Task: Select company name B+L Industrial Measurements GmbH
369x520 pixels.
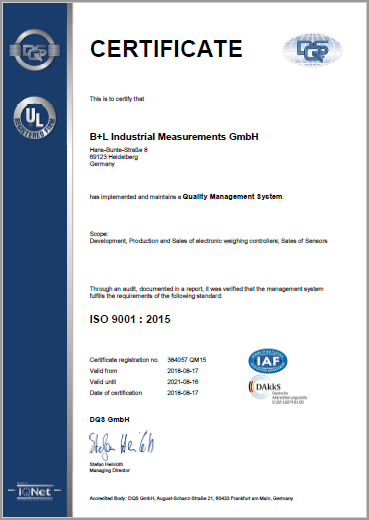Action: [174, 137]
